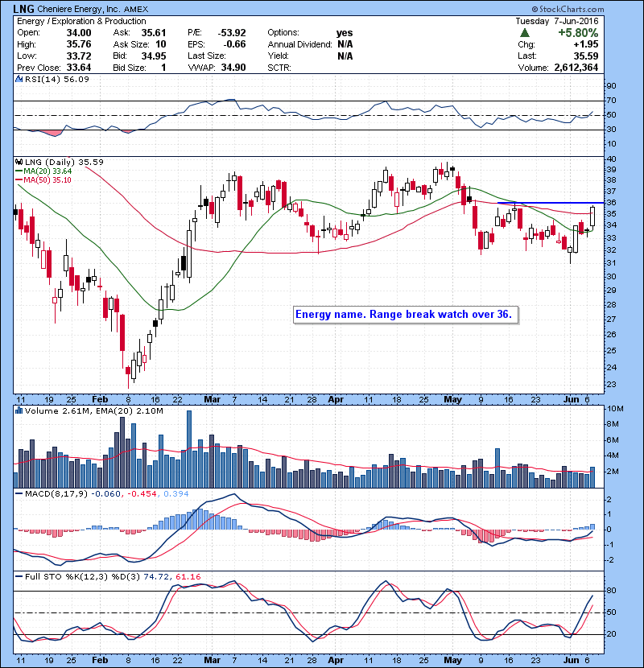This screenshot has height=668, width=644.
Task: Click the LNG candlestick legend icon
Action: (x=19, y=163)
